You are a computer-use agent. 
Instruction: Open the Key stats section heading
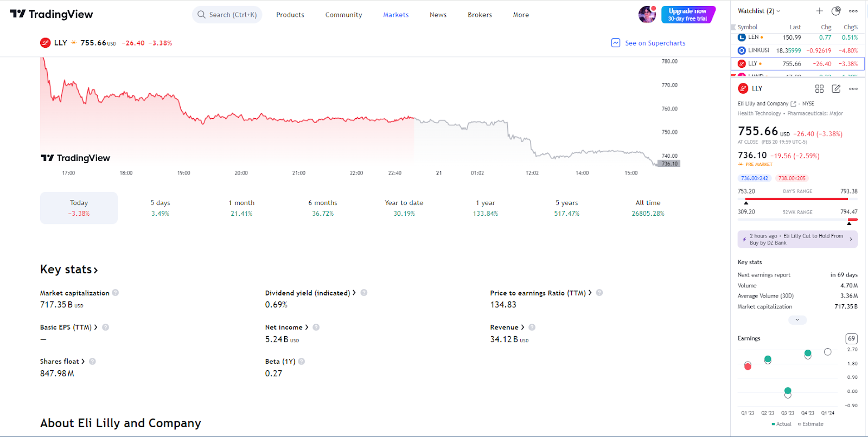(69, 269)
